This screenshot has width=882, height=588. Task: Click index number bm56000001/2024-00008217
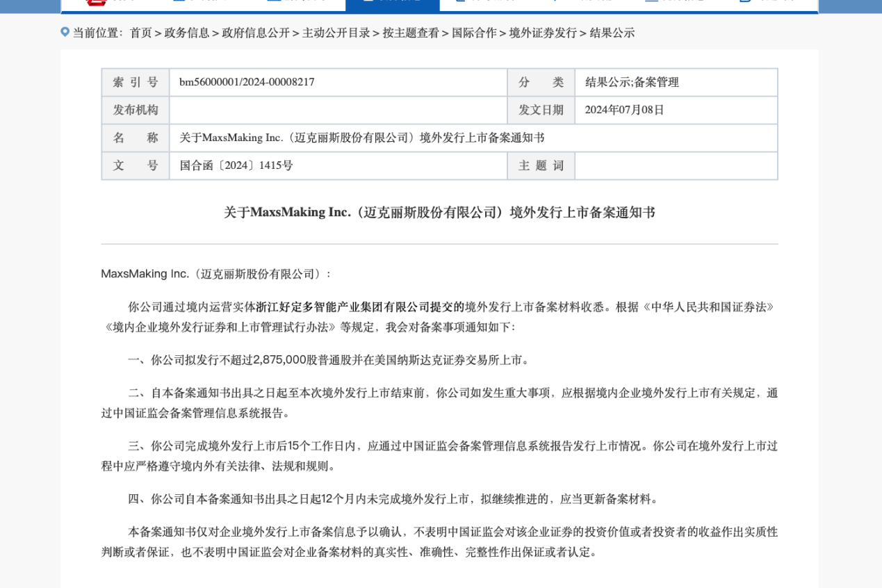pyautogui.click(x=247, y=82)
